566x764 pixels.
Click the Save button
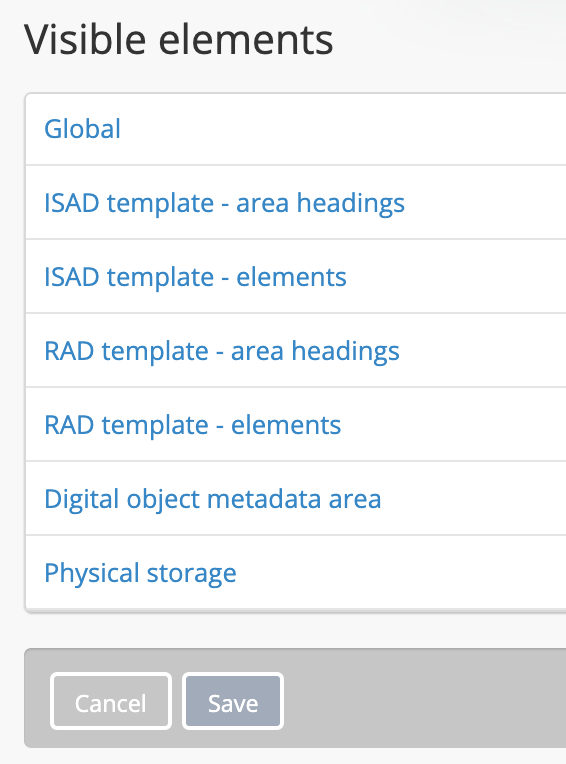coord(233,701)
